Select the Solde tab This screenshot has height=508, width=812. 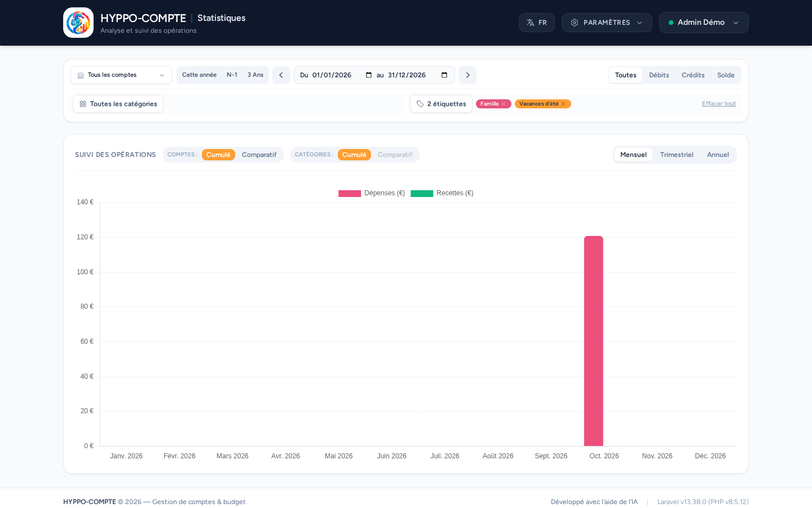click(726, 75)
